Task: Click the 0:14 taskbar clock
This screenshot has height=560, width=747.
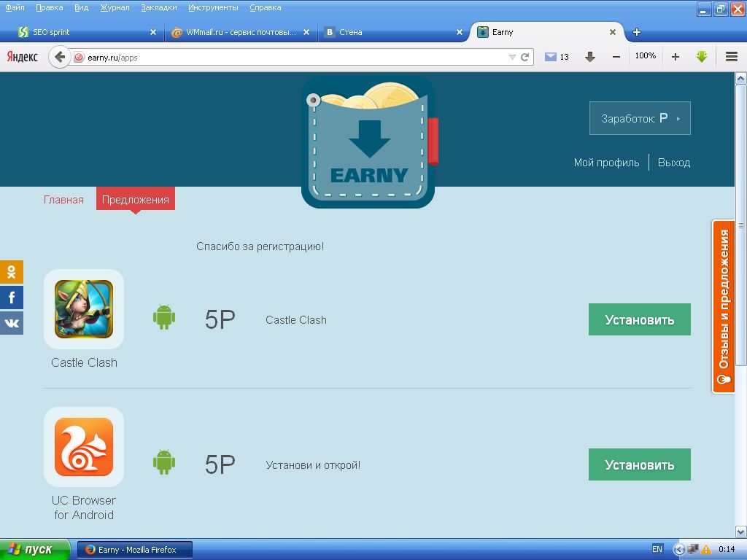Action: coord(727,549)
